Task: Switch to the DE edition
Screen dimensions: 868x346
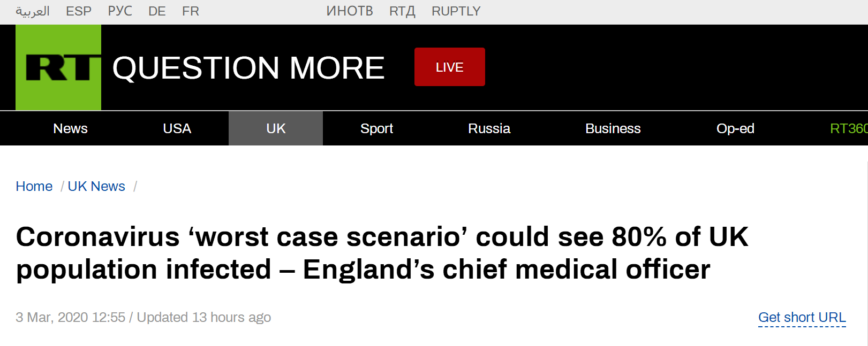Action: [157, 11]
